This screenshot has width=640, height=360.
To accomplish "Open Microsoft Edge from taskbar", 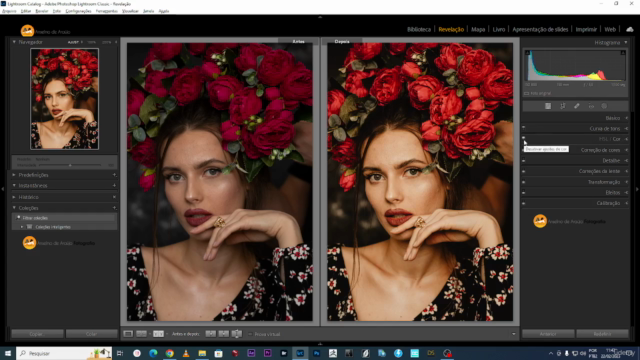I will [x=153, y=353].
